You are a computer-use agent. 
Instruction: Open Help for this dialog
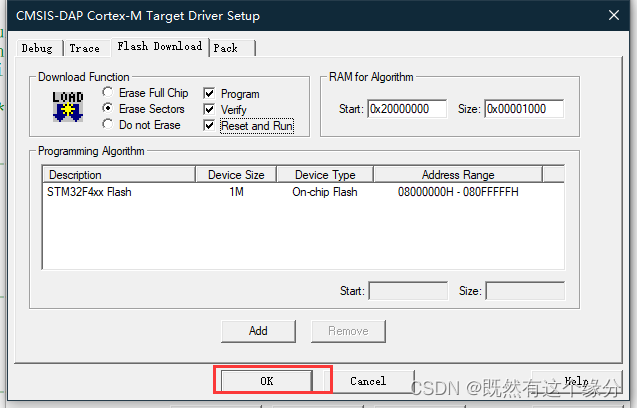[x=577, y=381]
